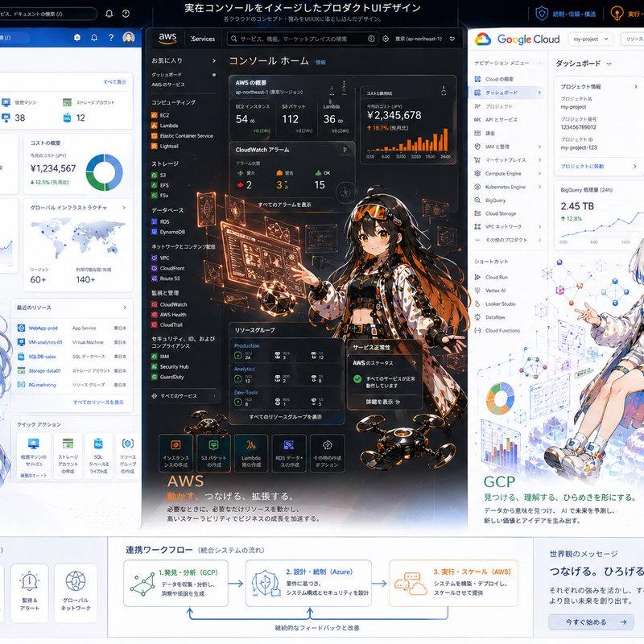Expand the recent resources panel chevron
Viewport: 644px width, 644px height.
click(125, 308)
